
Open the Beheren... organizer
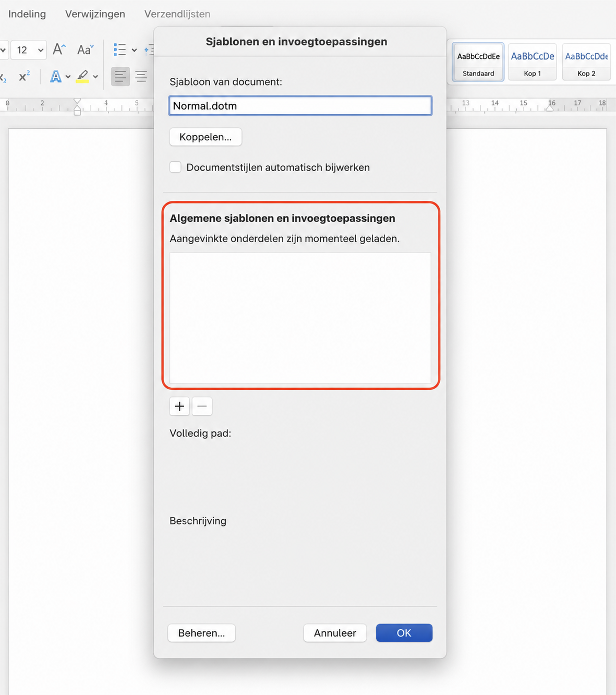201,633
